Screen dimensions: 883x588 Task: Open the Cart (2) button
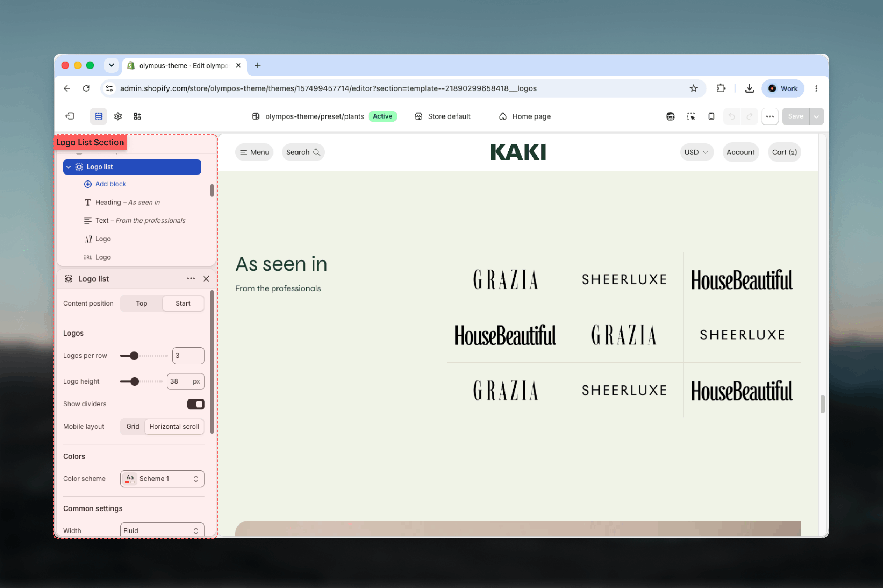coord(784,152)
